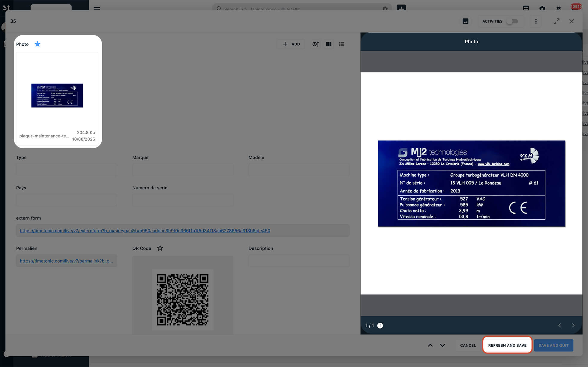Show photo info icon beside 1/1
This screenshot has width=588, height=367.
click(380, 326)
